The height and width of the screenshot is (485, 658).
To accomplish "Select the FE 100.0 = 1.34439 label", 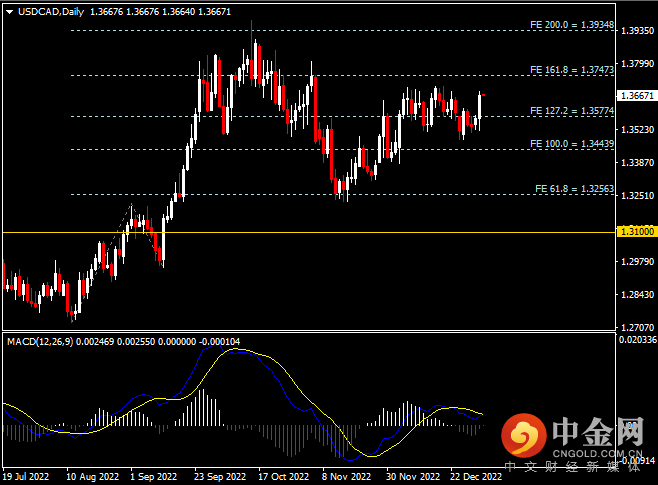I will click(570, 144).
